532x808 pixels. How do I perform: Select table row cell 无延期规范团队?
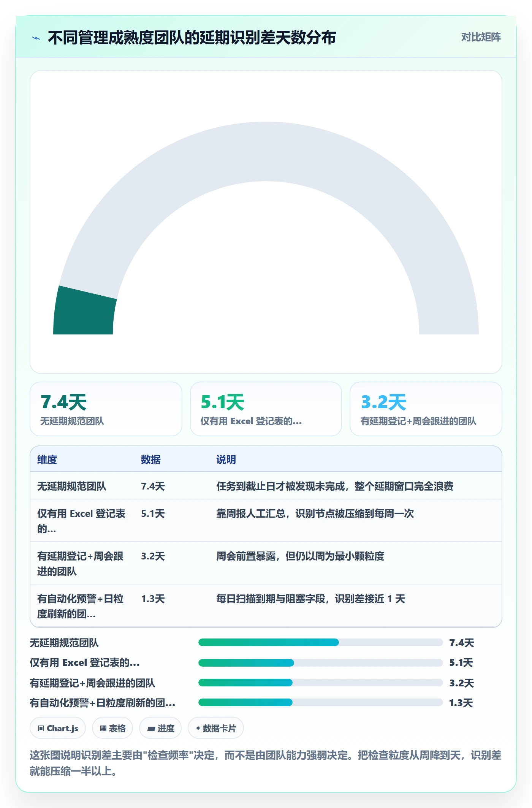coord(72,486)
